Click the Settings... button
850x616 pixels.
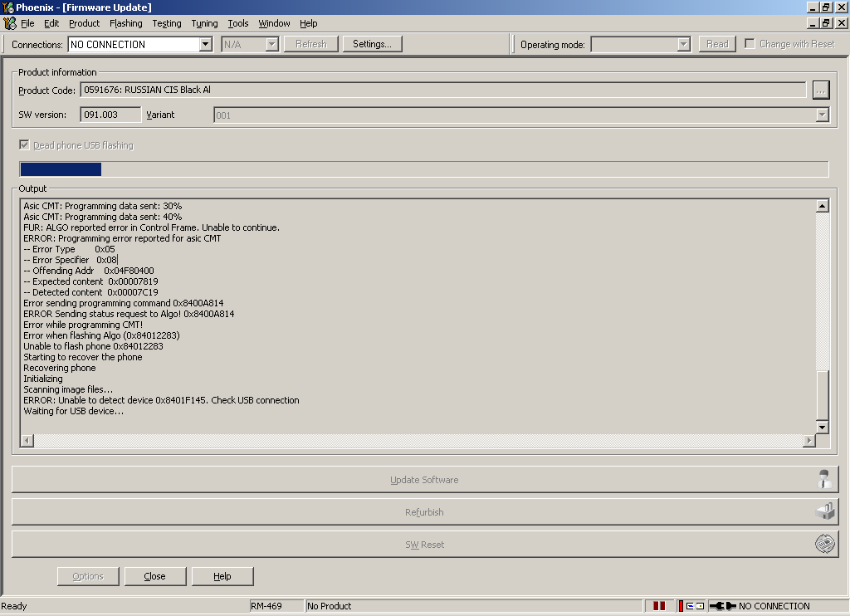pyautogui.click(x=372, y=44)
